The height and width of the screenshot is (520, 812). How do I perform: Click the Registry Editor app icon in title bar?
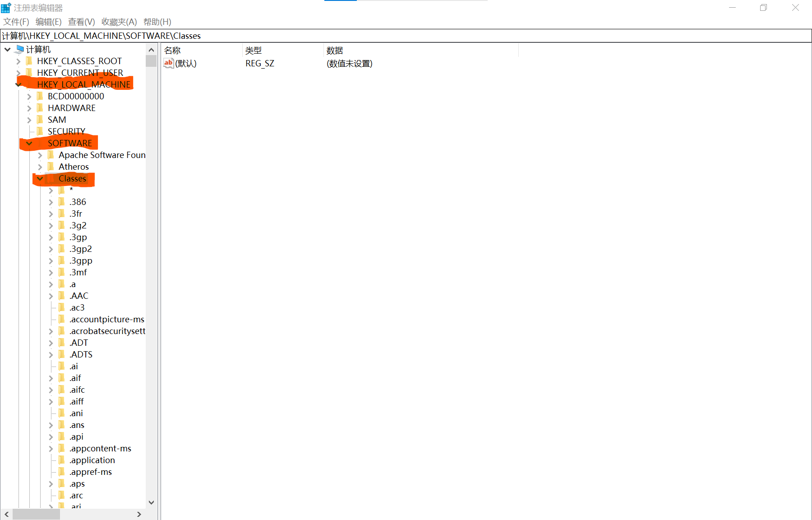6,8
